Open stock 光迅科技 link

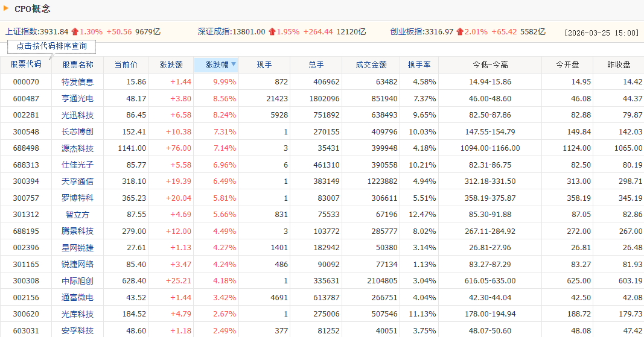click(x=78, y=115)
